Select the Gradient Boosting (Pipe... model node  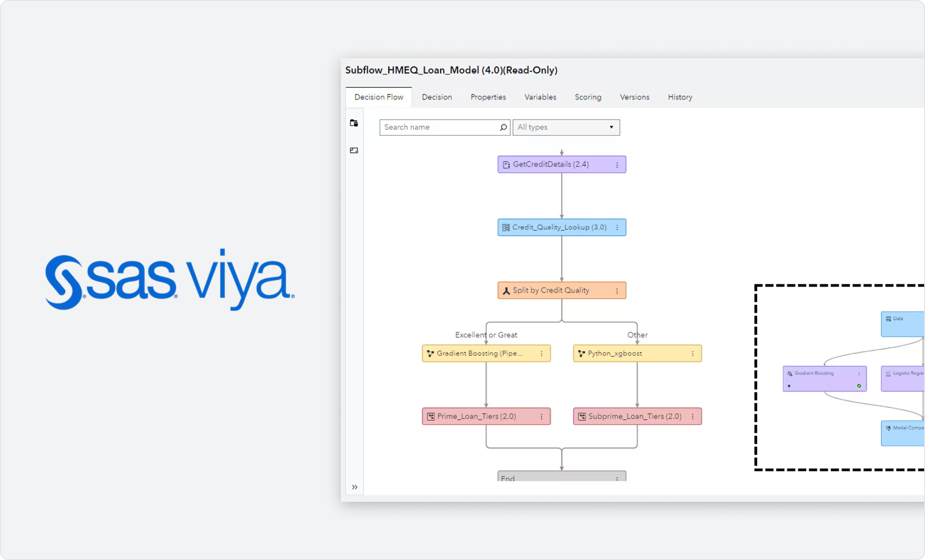(486, 353)
